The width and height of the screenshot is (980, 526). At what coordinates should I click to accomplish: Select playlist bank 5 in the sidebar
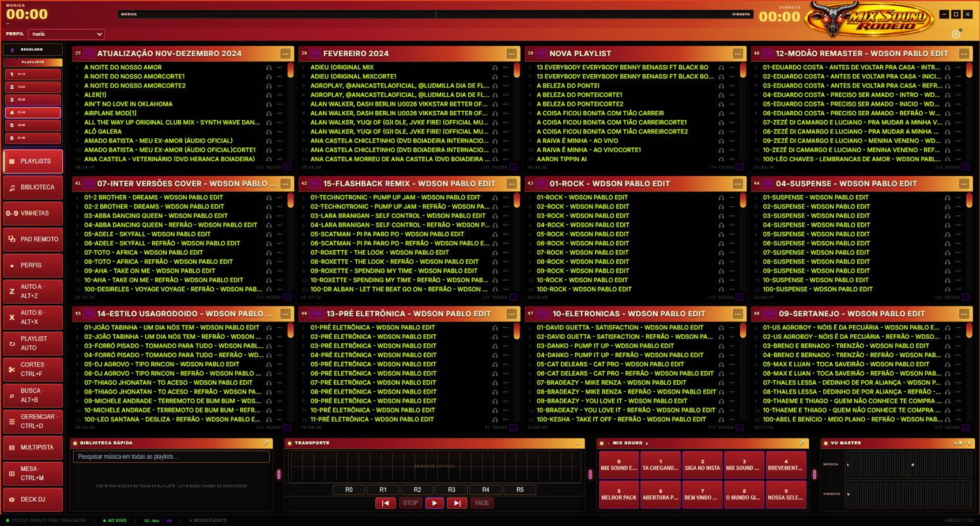coord(33,125)
